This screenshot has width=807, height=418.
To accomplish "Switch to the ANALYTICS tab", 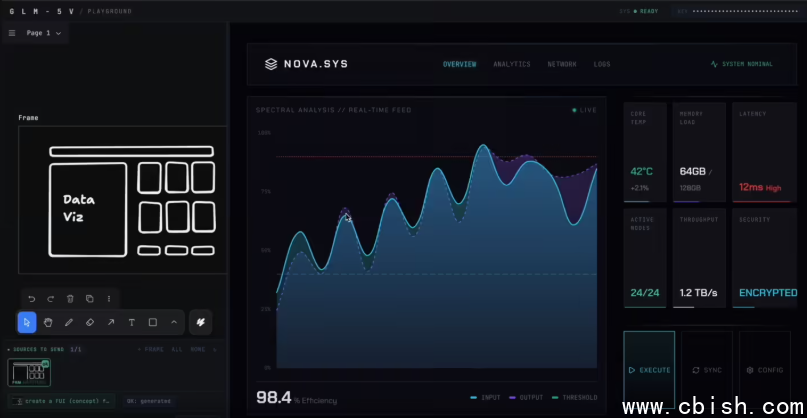I will pos(512,64).
